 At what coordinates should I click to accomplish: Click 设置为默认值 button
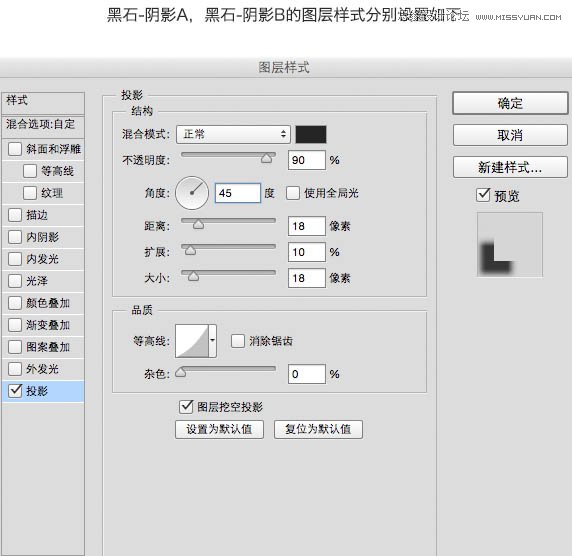tap(219, 429)
